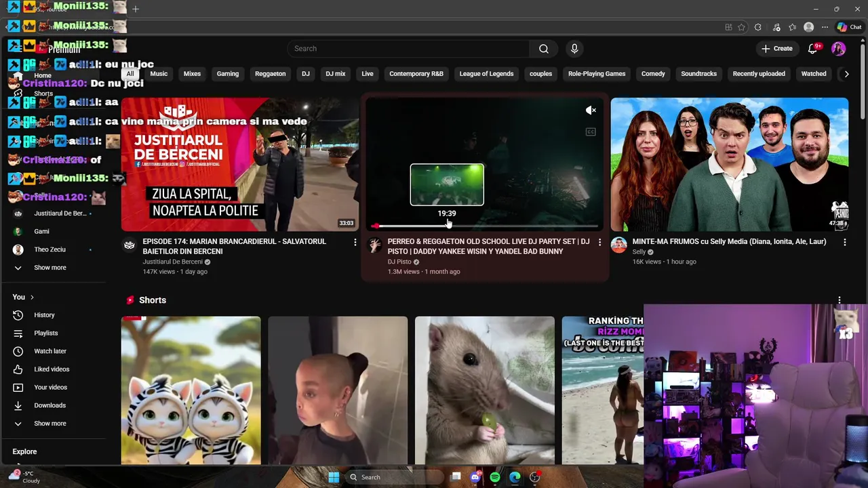Image resolution: width=868 pixels, height=488 pixels.
Task: Click the YouTube search magnifier button
Action: point(543,49)
